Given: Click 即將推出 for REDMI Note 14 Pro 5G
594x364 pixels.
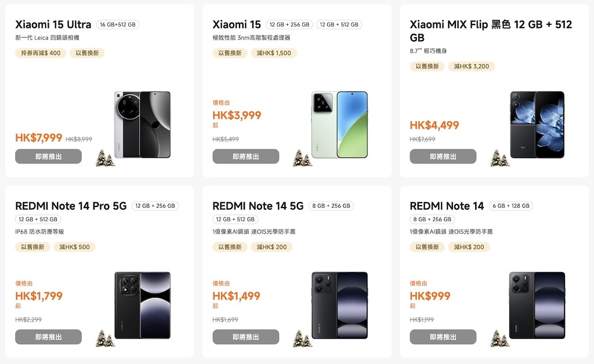Looking at the screenshot, I should [48, 337].
